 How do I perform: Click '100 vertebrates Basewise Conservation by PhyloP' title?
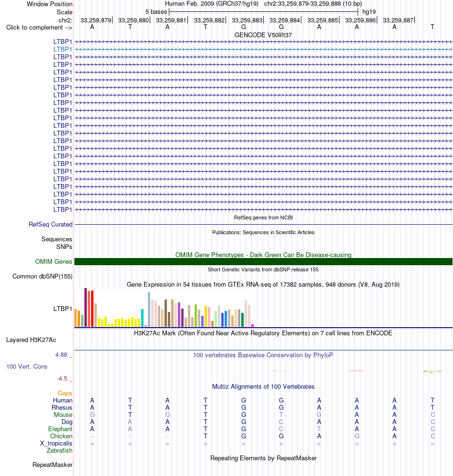click(263, 355)
